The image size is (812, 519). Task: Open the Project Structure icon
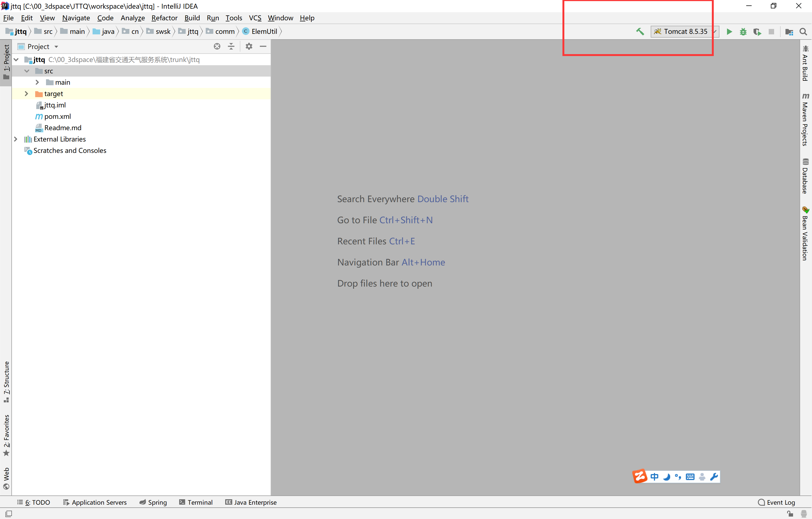(789, 32)
